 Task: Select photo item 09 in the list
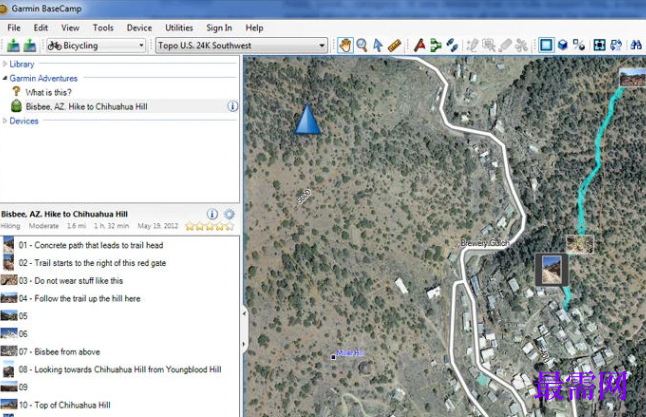pos(119,387)
